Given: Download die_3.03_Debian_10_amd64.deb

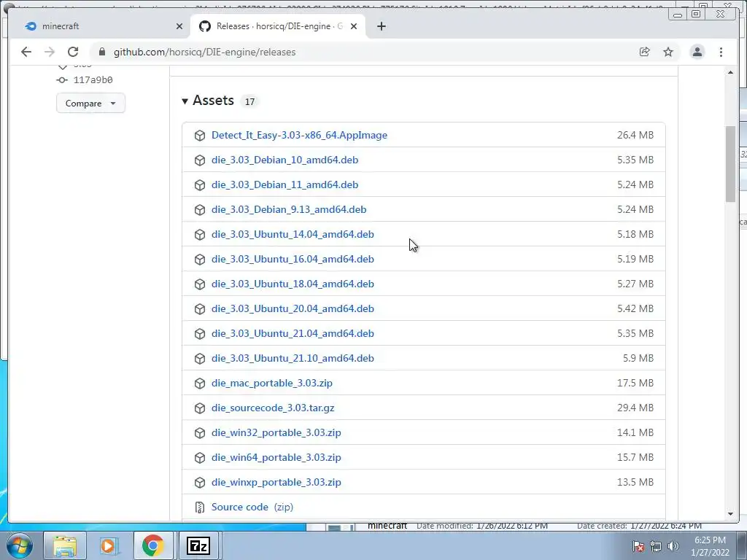Looking at the screenshot, I should point(285,160).
